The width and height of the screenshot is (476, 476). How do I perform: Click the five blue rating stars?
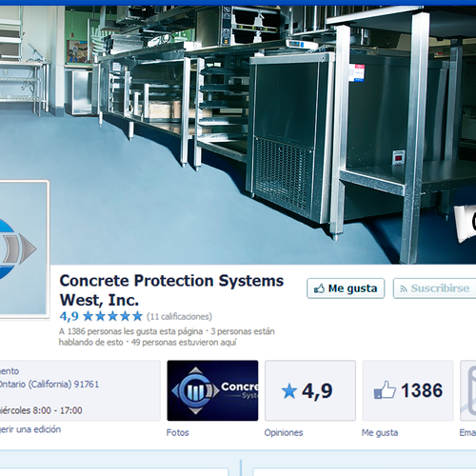click(112, 316)
